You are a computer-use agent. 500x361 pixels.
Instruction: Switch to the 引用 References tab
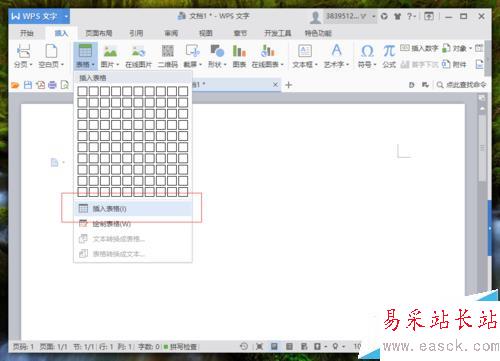(x=136, y=33)
